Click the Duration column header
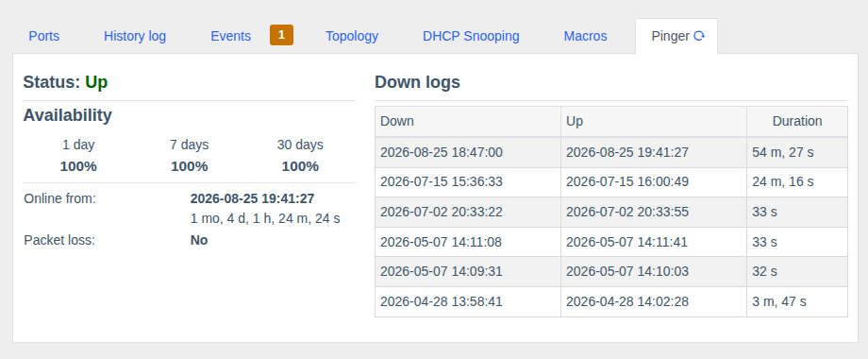 pos(797,121)
